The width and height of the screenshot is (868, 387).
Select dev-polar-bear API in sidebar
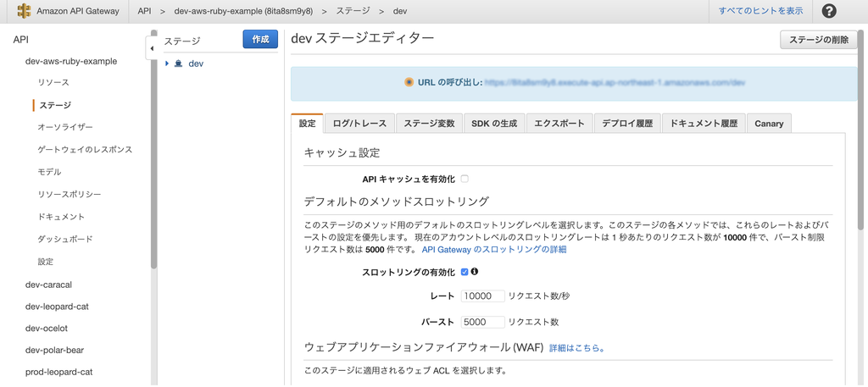click(55, 350)
